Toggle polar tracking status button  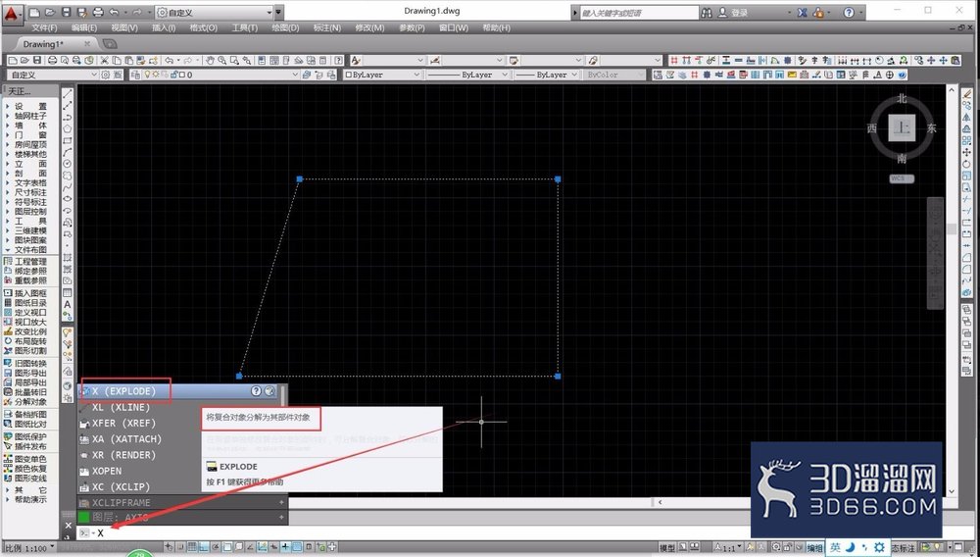point(215,547)
